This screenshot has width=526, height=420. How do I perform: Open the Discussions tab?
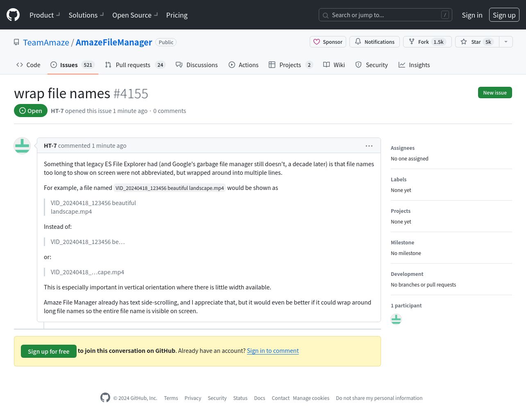point(197,65)
